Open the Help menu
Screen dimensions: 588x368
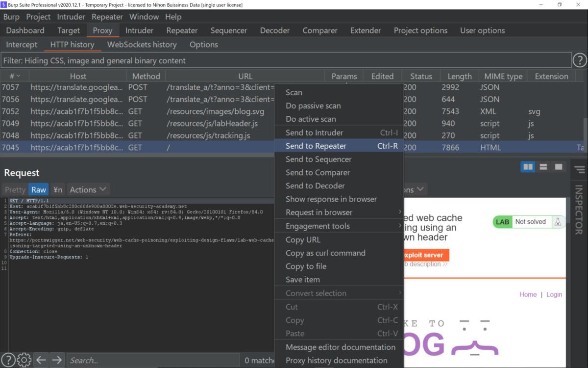[173, 17]
